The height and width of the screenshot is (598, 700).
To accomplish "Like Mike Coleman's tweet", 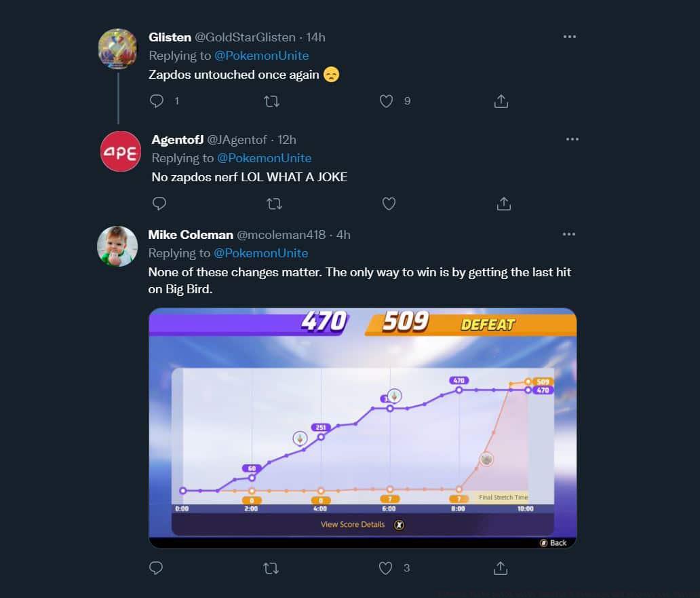I will [x=386, y=568].
